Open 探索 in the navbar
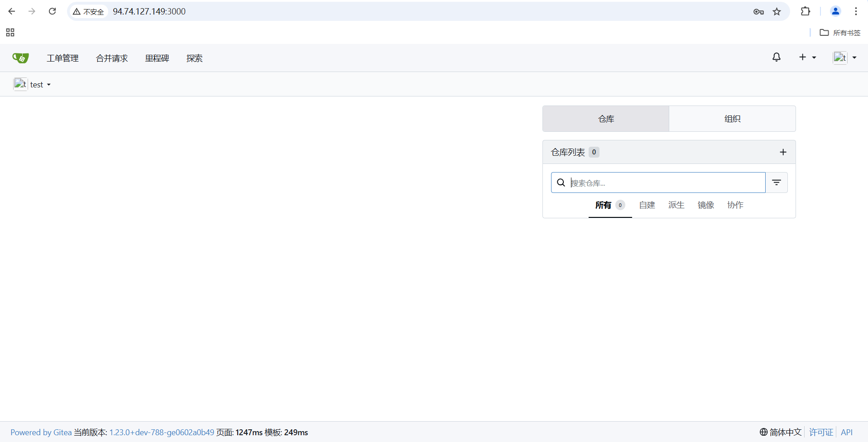Viewport: 868px width, 442px height. coord(194,58)
